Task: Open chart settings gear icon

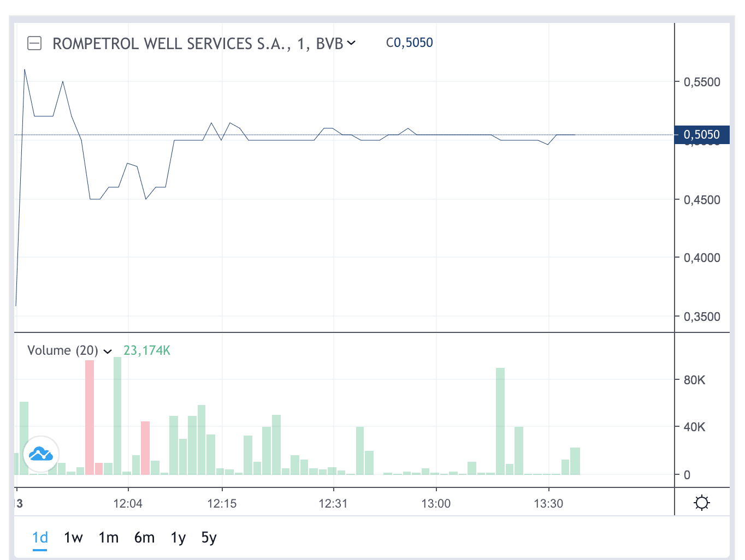Action: pyautogui.click(x=702, y=502)
